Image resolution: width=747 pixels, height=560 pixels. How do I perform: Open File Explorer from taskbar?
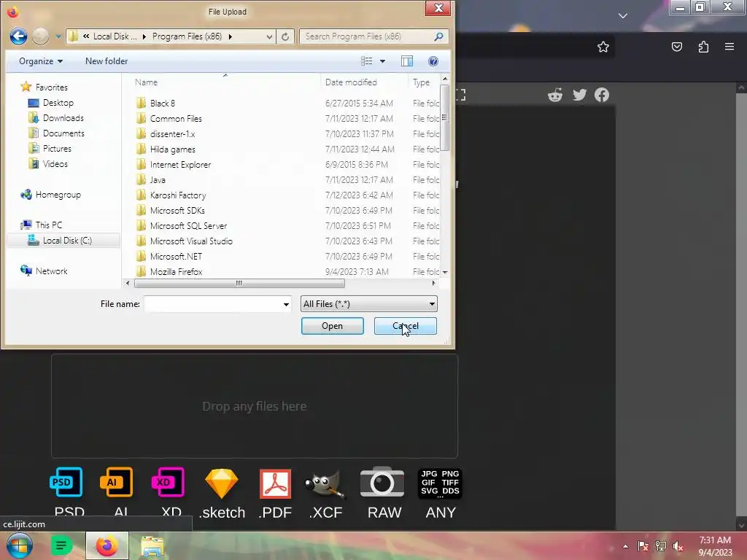(x=152, y=545)
